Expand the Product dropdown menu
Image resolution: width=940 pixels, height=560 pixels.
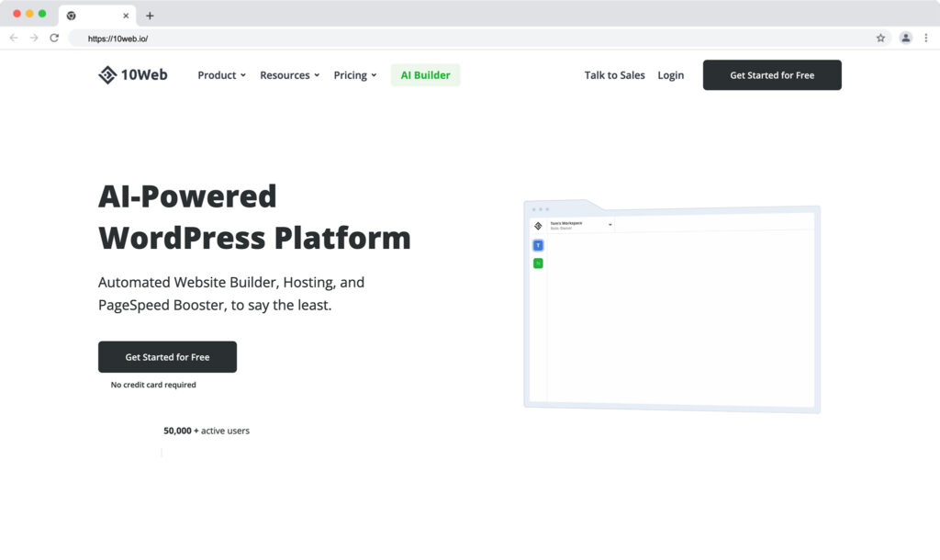point(221,75)
